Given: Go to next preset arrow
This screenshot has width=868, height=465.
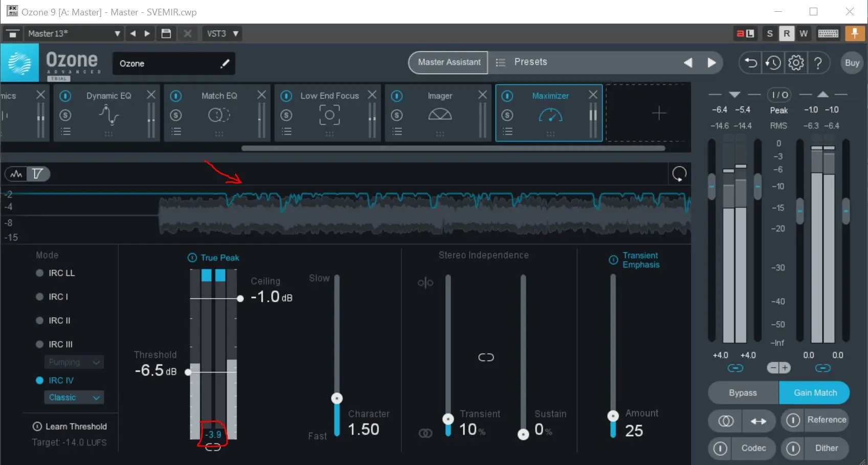Looking at the screenshot, I should point(711,62).
